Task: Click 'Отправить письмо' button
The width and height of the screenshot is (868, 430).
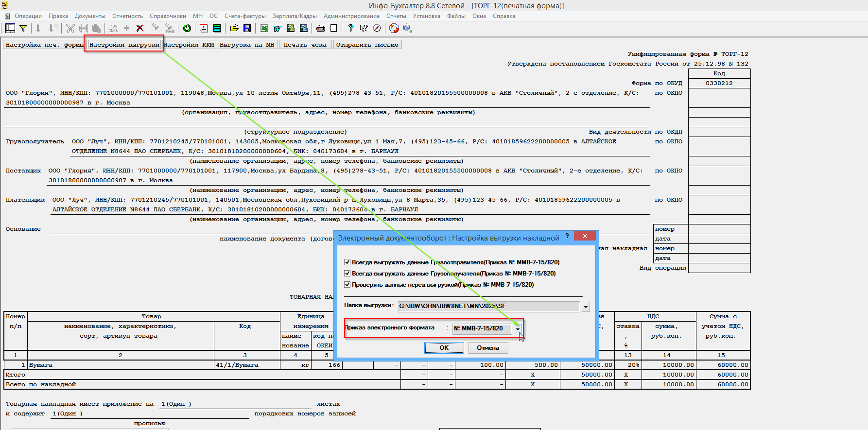Action: point(367,45)
